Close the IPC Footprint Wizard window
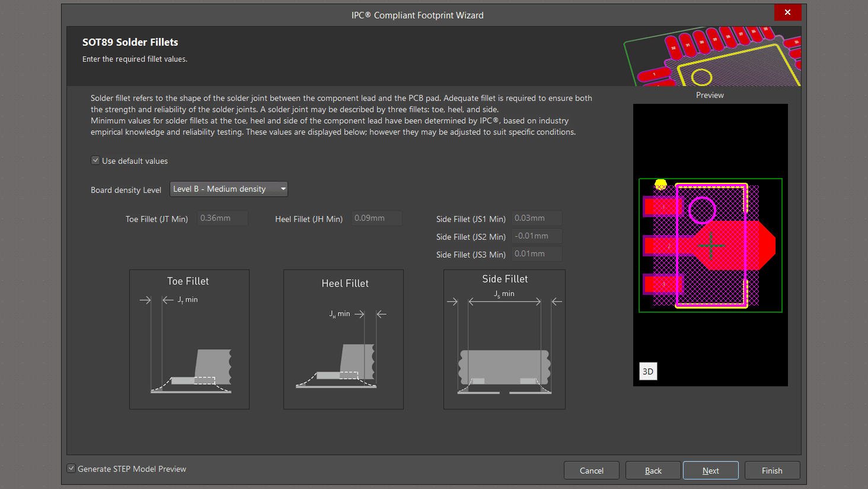 pyautogui.click(x=787, y=12)
